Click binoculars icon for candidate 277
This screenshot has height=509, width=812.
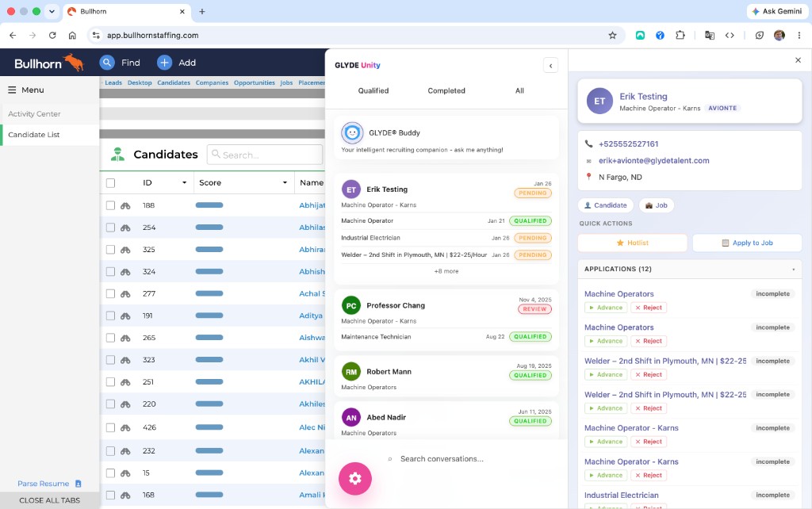pyautogui.click(x=125, y=293)
